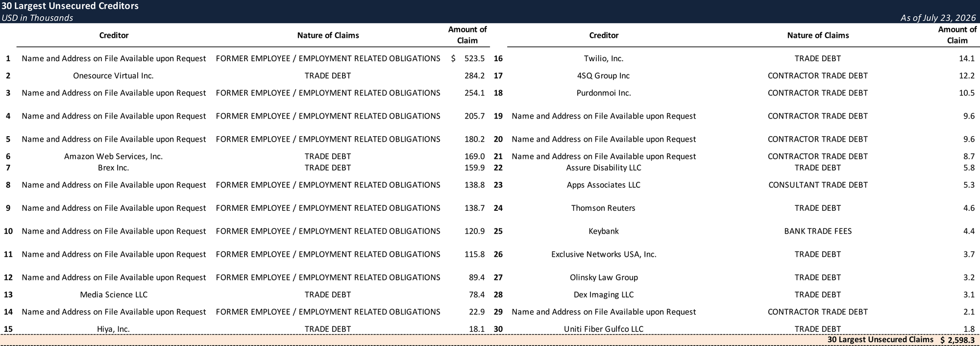Screen dimensions: 980x346
Task: Select row 1 FORMER EMPLOYEE claim nature
Action: coord(328,58)
